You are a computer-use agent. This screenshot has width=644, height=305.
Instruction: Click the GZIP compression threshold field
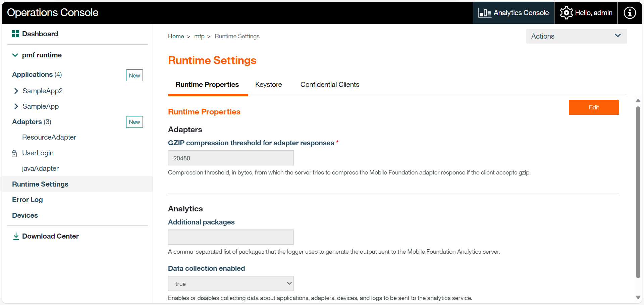coord(231,158)
